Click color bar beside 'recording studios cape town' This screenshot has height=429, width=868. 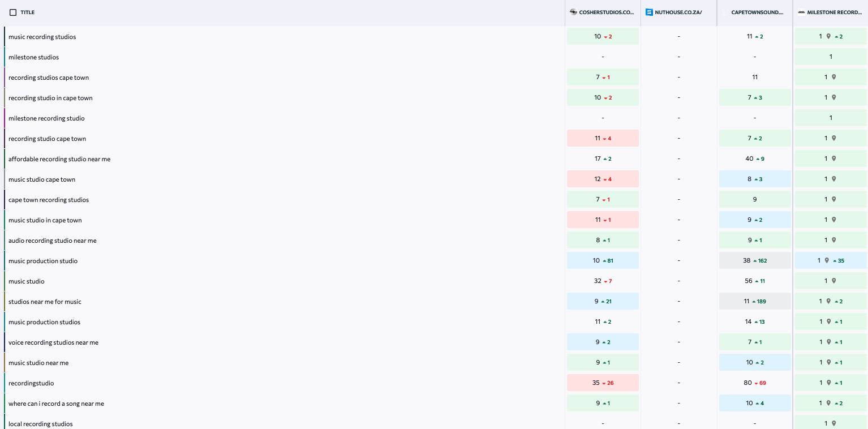pos(5,78)
